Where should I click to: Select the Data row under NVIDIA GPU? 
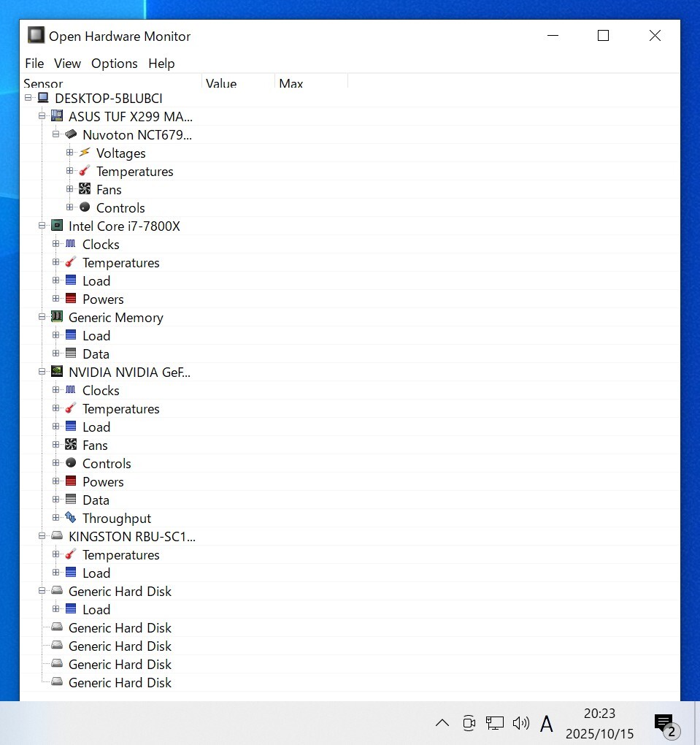click(x=96, y=500)
